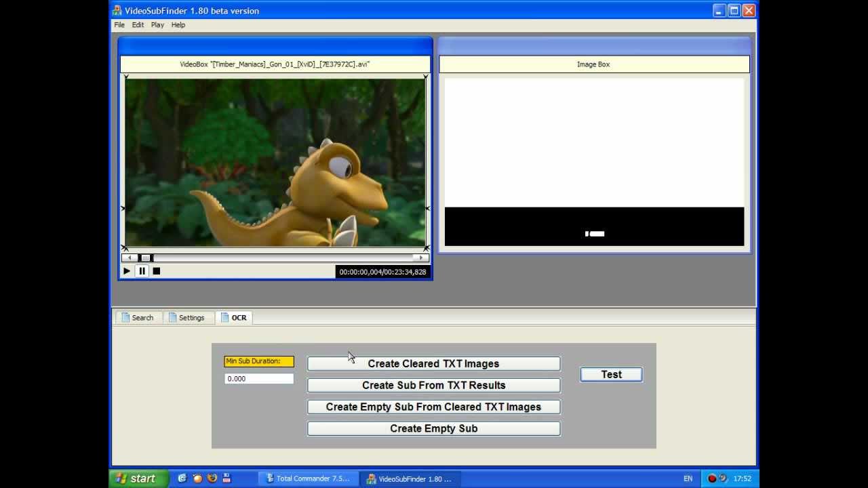Click the Min Sub Duration yellow label
868x488 pixels.
[x=259, y=361]
